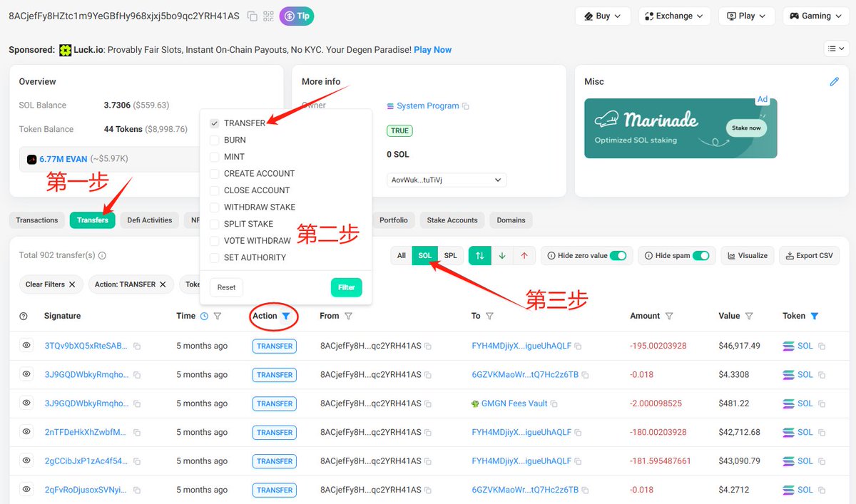Open the QR code icon beside address
Image resolution: width=856 pixels, height=504 pixels.
pos(269,16)
